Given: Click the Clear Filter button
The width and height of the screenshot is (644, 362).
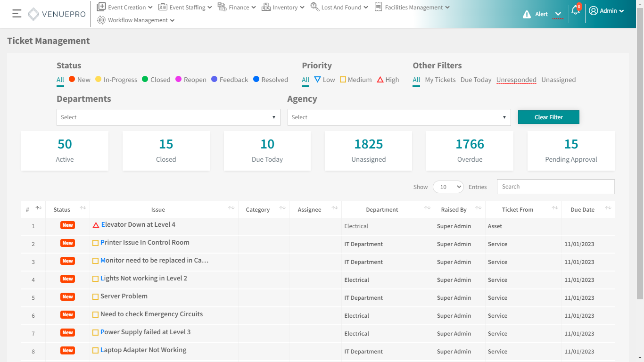Looking at the screenshot, I should click(548, 117).
